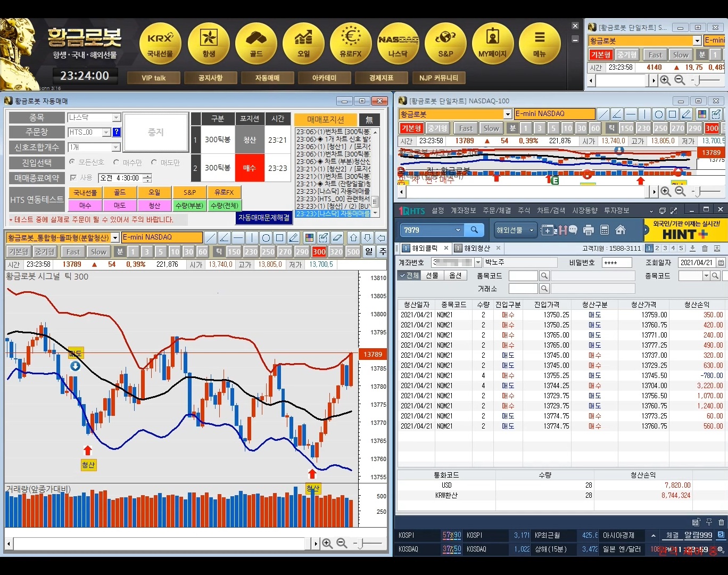Open the 유로FX gold round button
Image resolution: width=728 pixels, height=575 pixels.
click(x=351, y=44)
